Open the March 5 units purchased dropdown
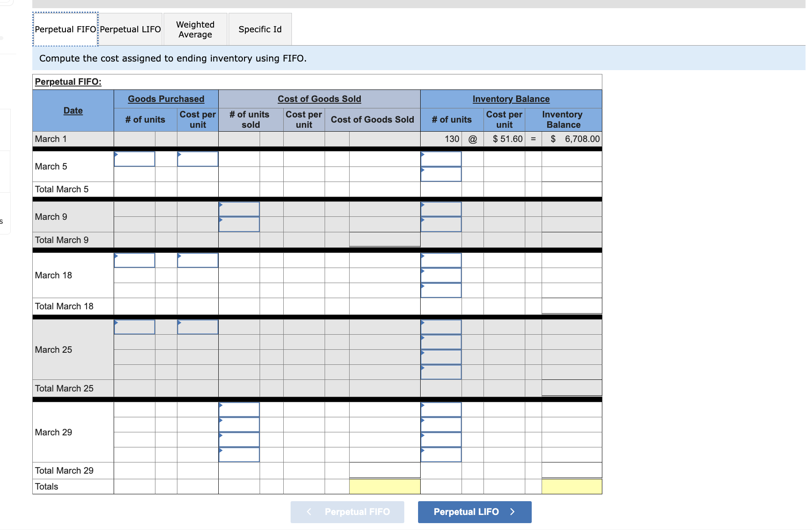Image resolution: width=812 pixels, height=530 pixels. click(134, 159)
